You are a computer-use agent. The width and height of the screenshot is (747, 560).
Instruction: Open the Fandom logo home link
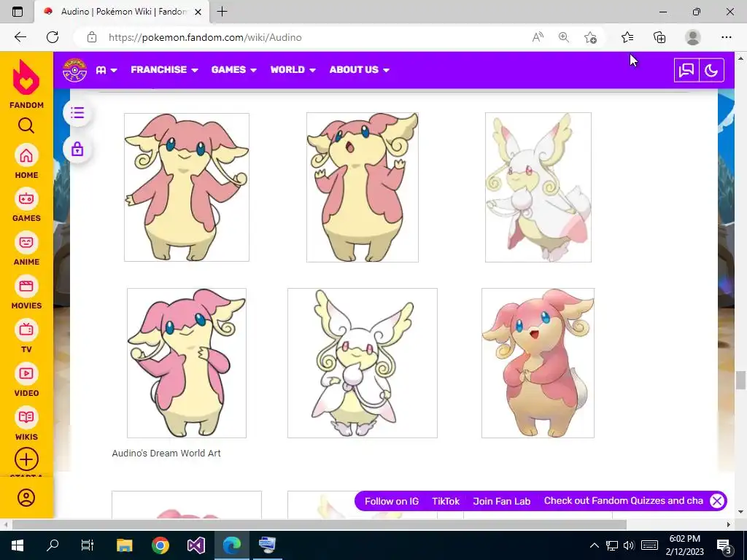(26, 84)
